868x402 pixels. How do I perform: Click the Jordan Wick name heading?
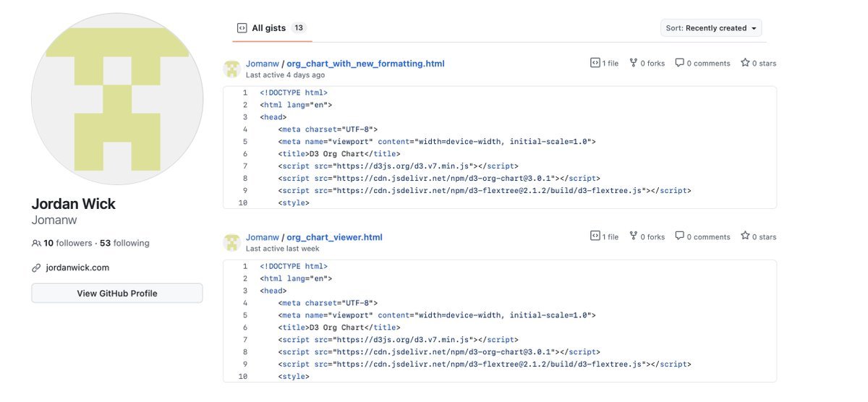(x=74, y=204)
